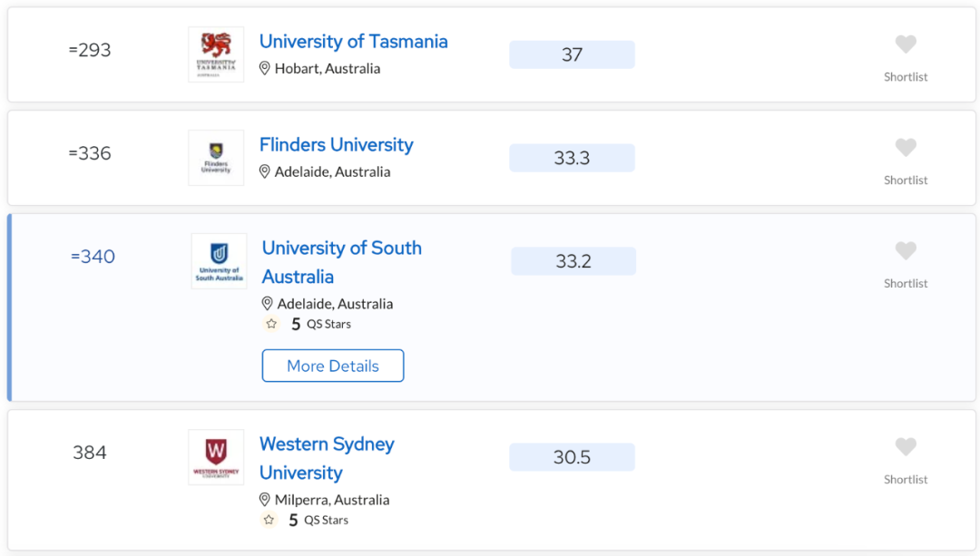
Task: Click the Flinders University logo
Action: 216,158
